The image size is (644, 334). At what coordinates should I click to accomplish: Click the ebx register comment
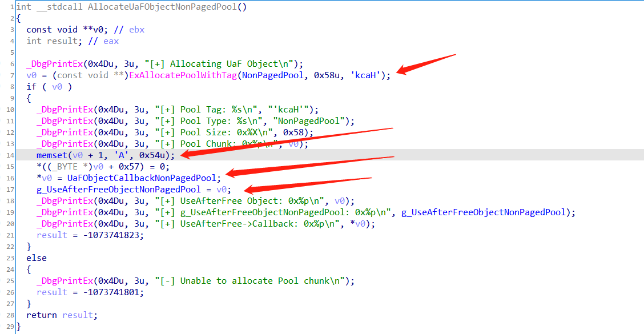[x=136, y=30]
